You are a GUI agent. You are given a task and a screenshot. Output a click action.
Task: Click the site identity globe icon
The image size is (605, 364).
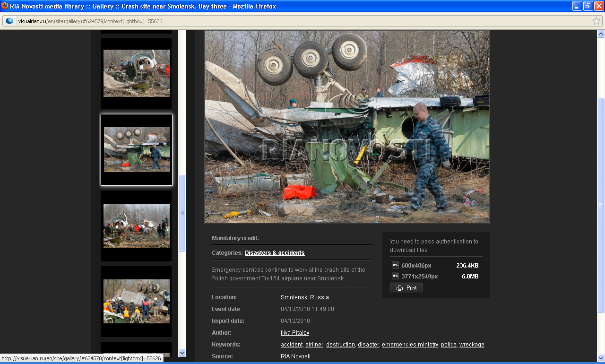[x=10, y=21]
